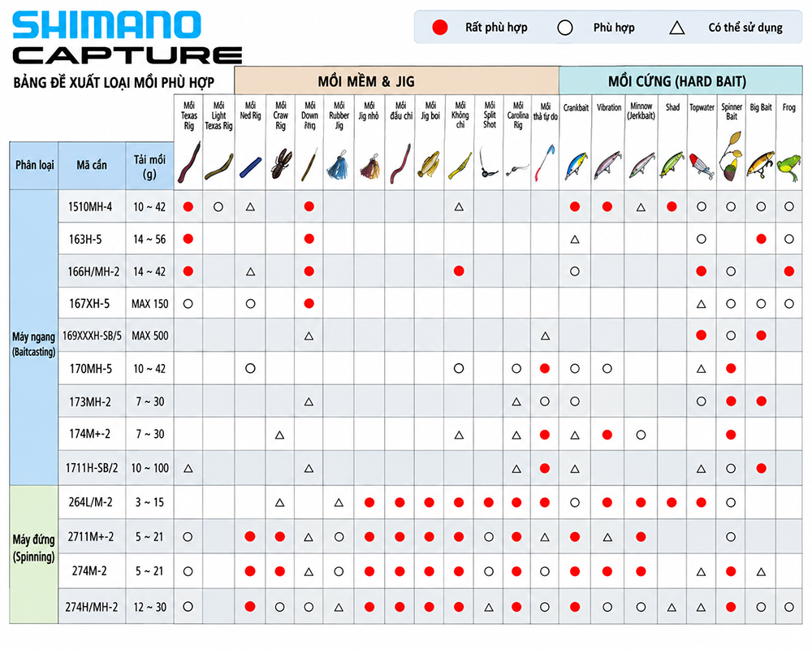The height and width of the screenshot is (650, 812).
Task: Click the "Tải mồi (g)" column header
Action: point(149,167)
